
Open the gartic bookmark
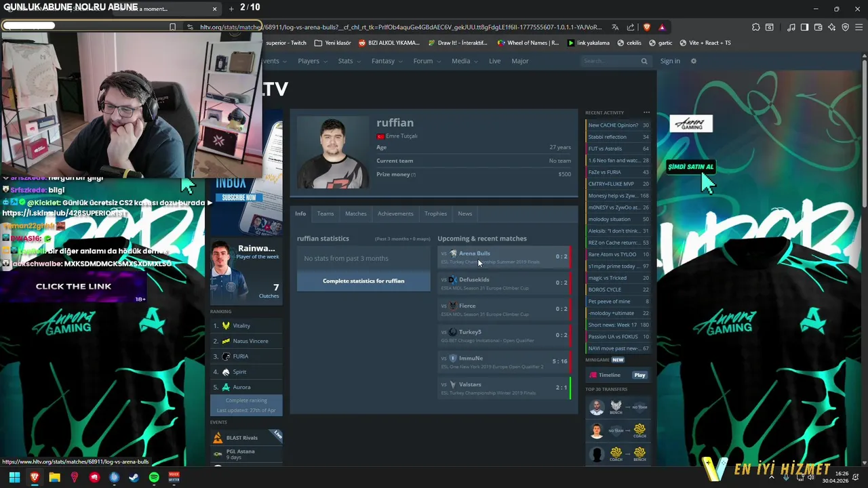[x=660, y=43]
